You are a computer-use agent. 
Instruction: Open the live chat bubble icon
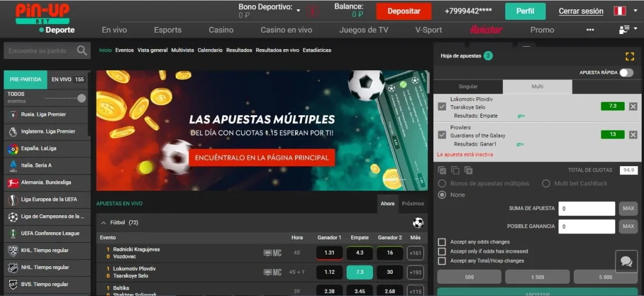[626, 261]
